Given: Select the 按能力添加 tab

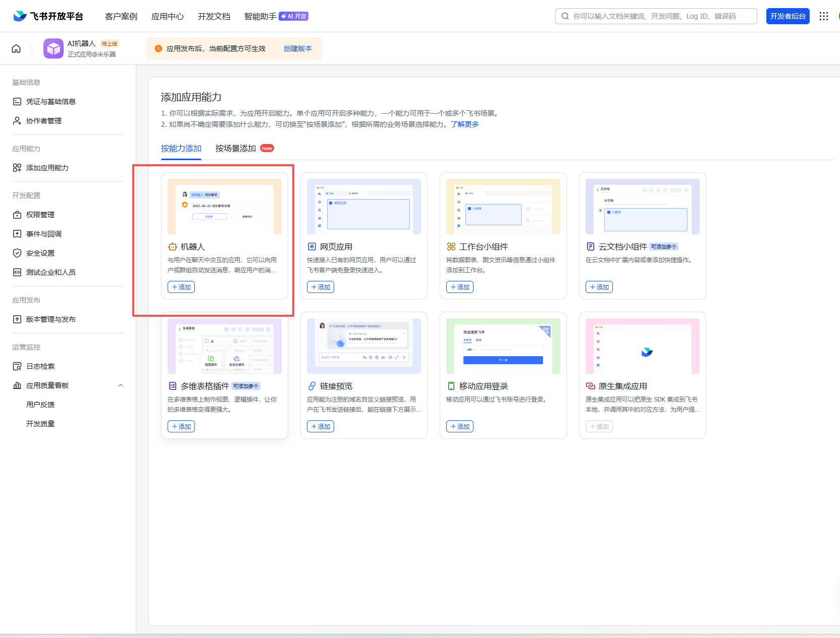Looking at the screenshot, I should 181,149.
